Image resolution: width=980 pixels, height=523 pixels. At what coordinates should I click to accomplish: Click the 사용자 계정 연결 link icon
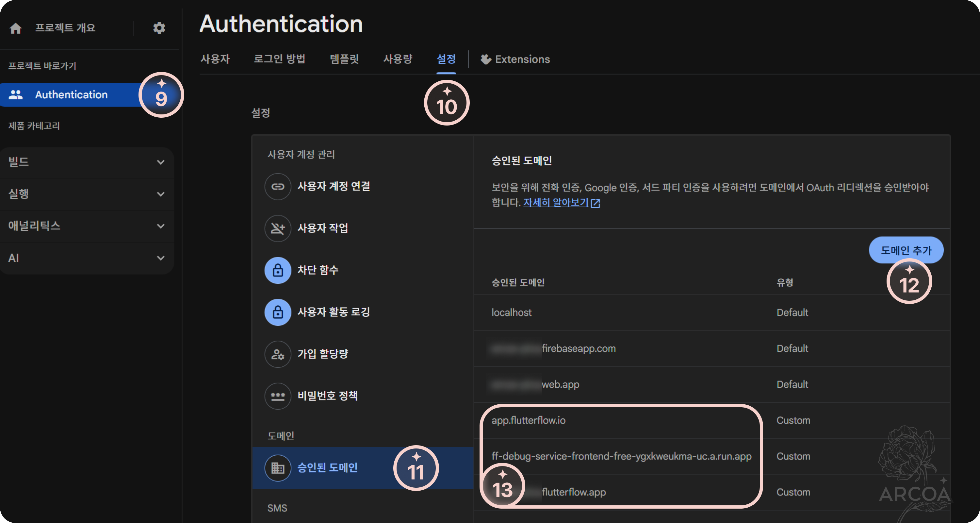[x=278, y=187]
